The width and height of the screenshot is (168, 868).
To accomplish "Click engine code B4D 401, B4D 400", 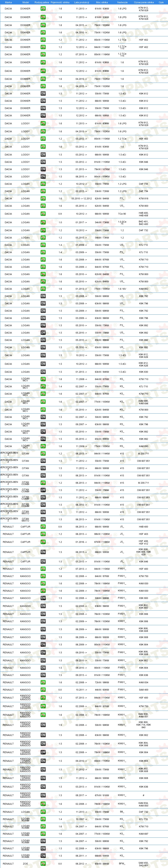I will [x=144, y=222].
